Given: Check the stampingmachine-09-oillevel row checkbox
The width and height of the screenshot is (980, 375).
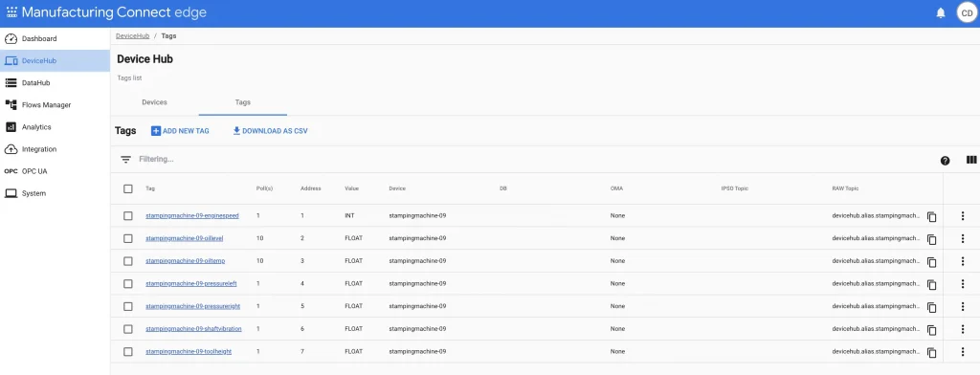Looking at the screenshot, I should [128, 238].
